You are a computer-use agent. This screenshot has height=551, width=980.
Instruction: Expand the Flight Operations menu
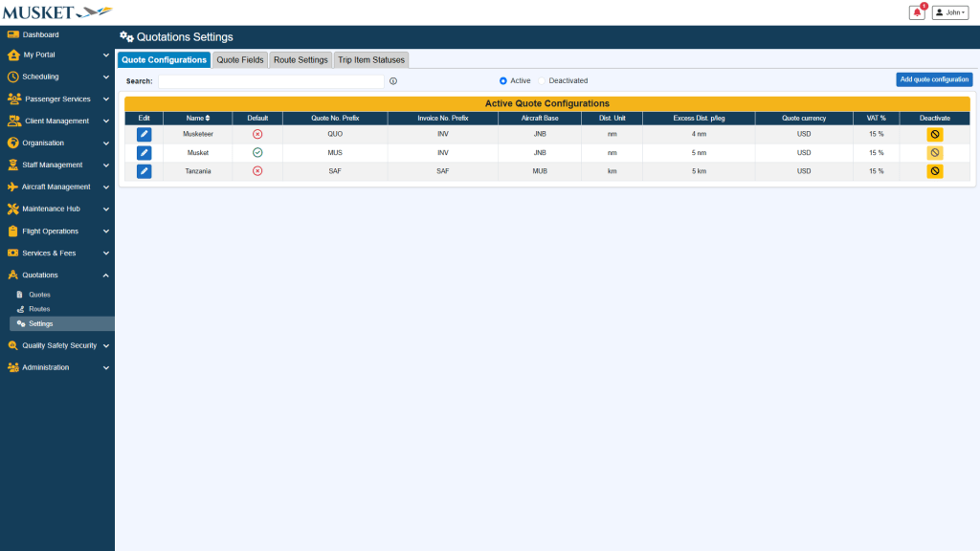[57, 231]
